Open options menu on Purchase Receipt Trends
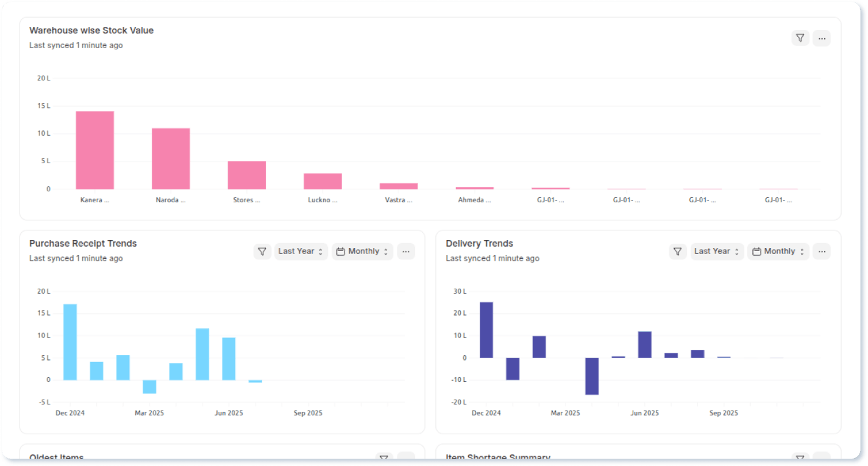The height and width of the screenshot is (466, 868). 406,251
